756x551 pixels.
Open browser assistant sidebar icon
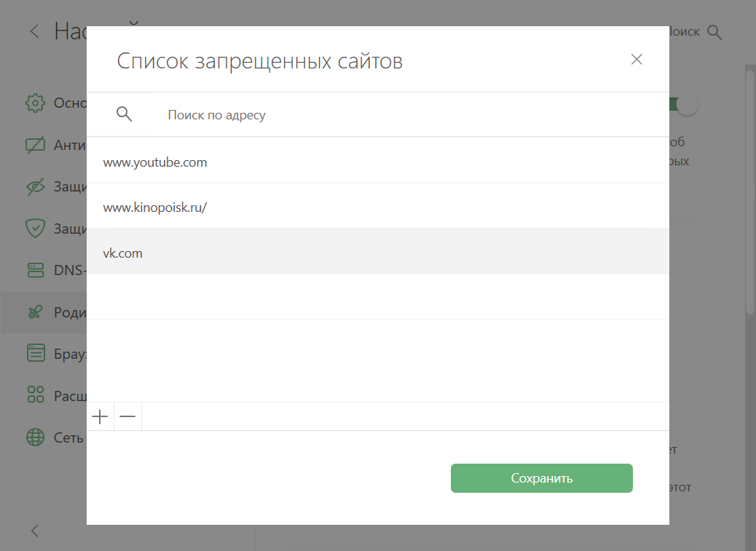coord(35,353)
